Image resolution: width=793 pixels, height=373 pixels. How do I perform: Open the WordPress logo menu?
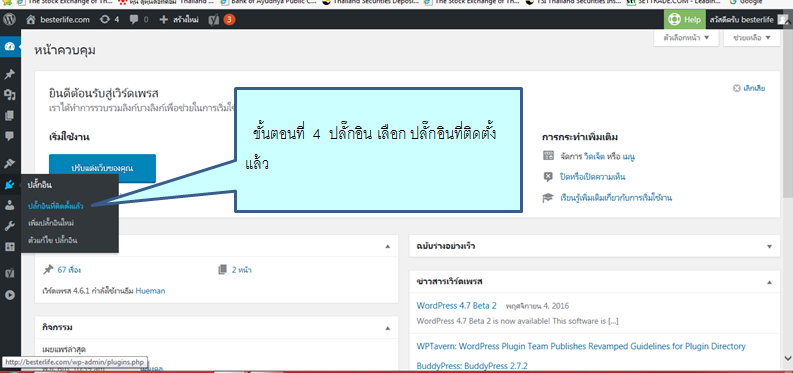tap(9, 20)
